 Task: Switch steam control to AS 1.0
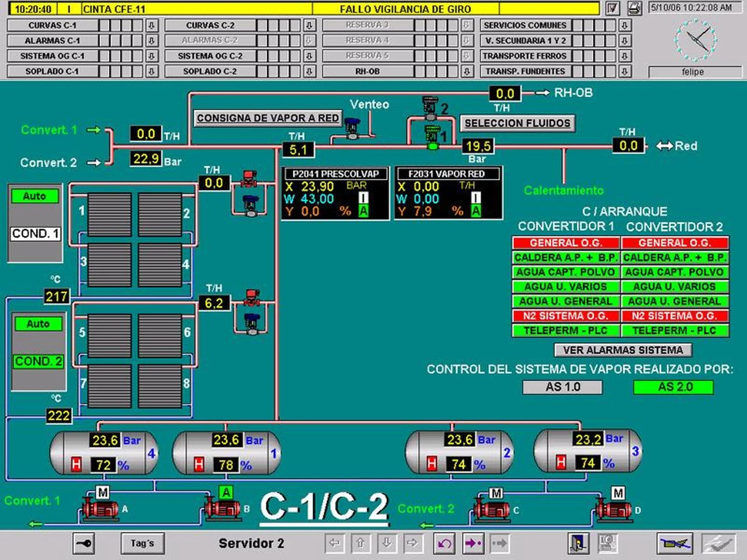[x=563, y=387]
